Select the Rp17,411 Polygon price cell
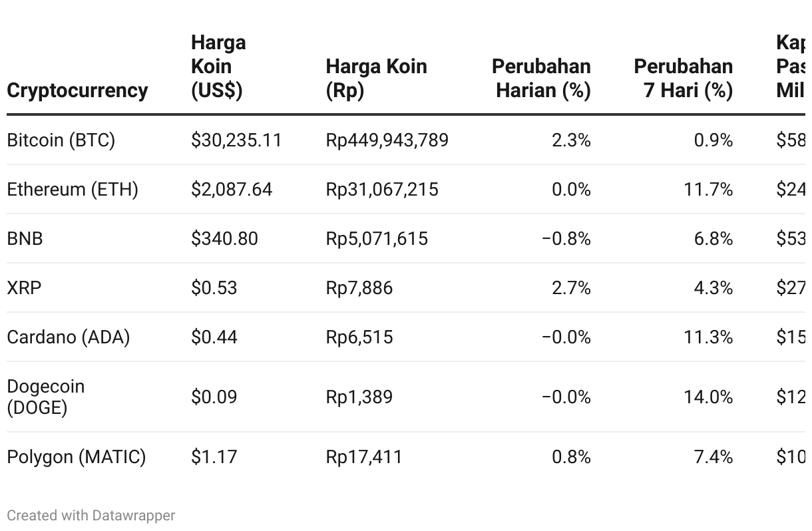 364,457
